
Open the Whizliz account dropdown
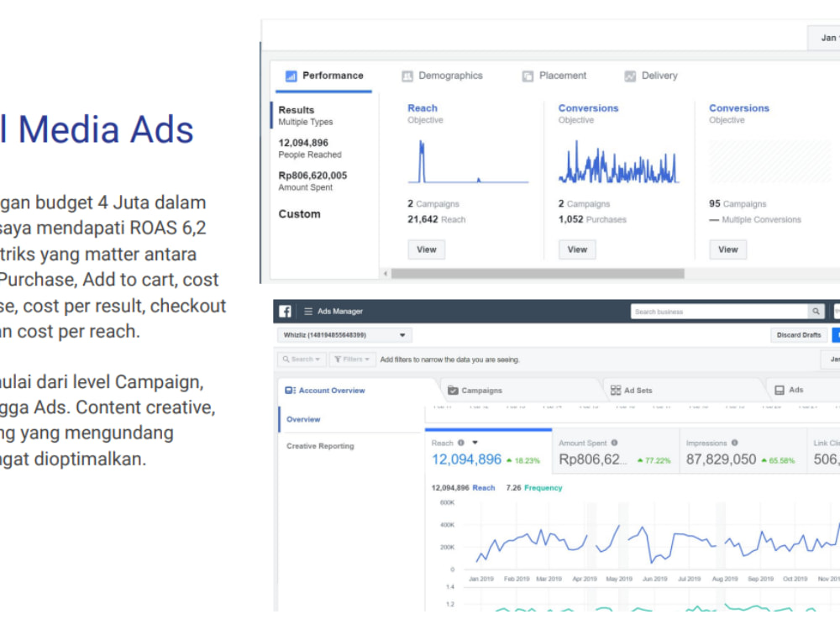[x=344, y=335]
